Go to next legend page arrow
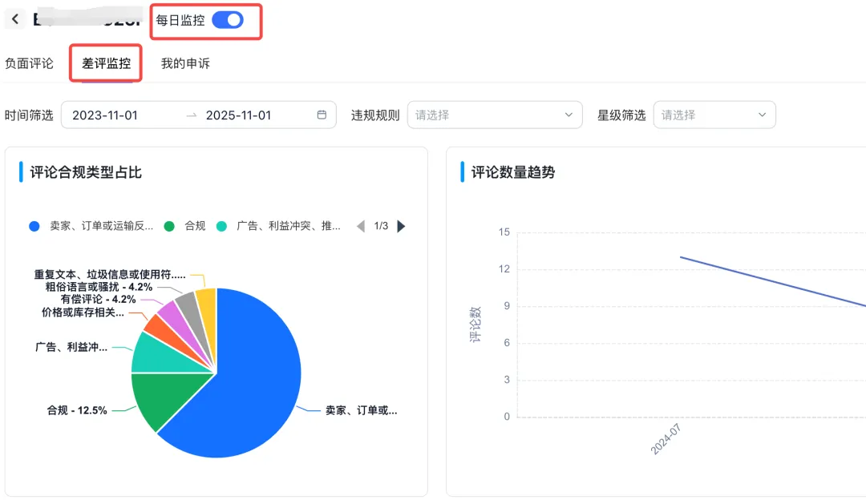This screenshot has height=504, width=866. point(402,226)
